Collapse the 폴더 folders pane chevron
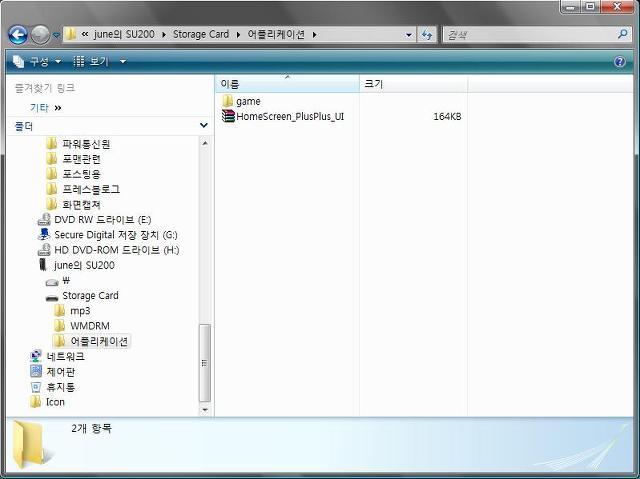 pyautogui.click(x=204, y=125)
